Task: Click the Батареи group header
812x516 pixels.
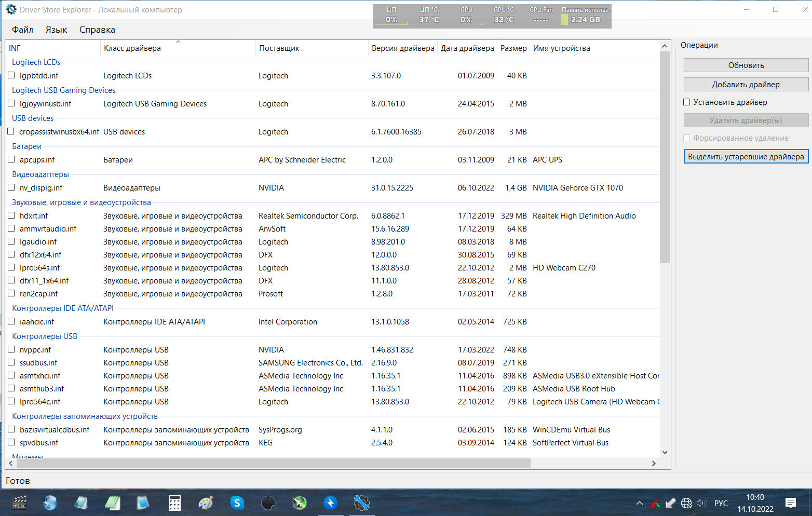Action: pos(26,146)
